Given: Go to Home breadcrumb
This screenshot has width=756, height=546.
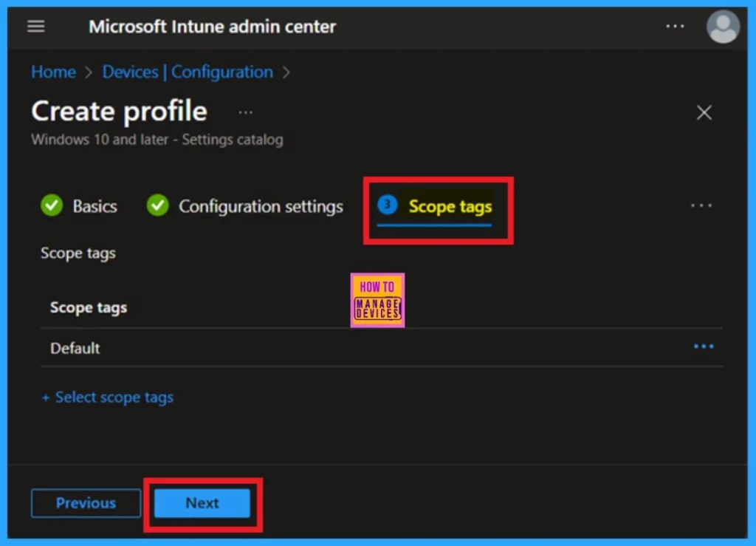Looking at the screenshot, I should 53,72.
